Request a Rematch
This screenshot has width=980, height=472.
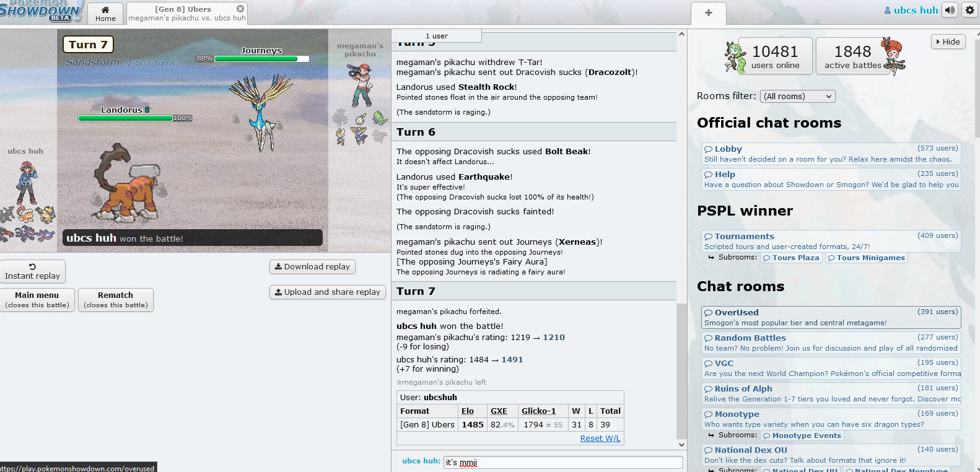pos(116,300)
